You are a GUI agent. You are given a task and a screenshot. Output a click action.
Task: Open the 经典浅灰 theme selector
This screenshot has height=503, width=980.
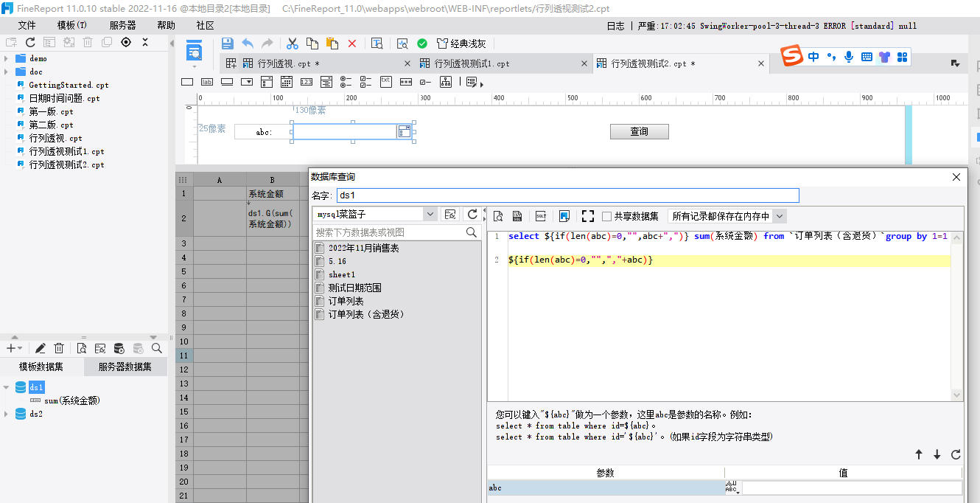[461, 44]
